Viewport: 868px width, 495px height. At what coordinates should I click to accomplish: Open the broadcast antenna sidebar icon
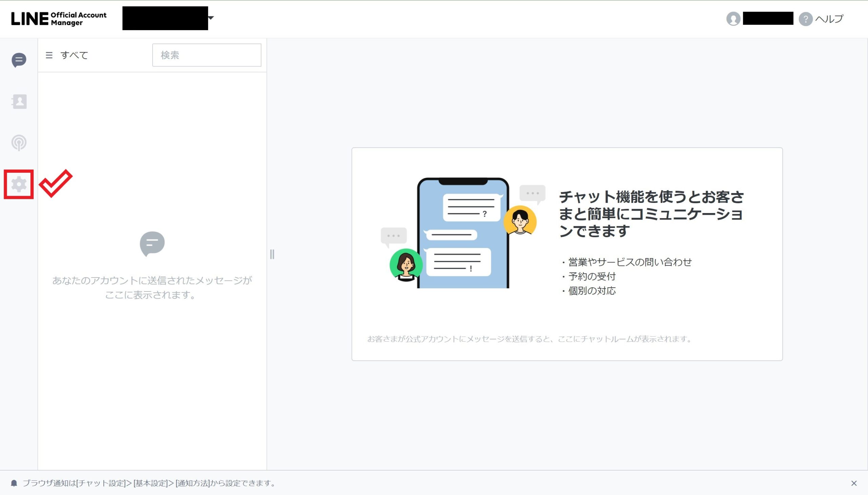[19, 143]
